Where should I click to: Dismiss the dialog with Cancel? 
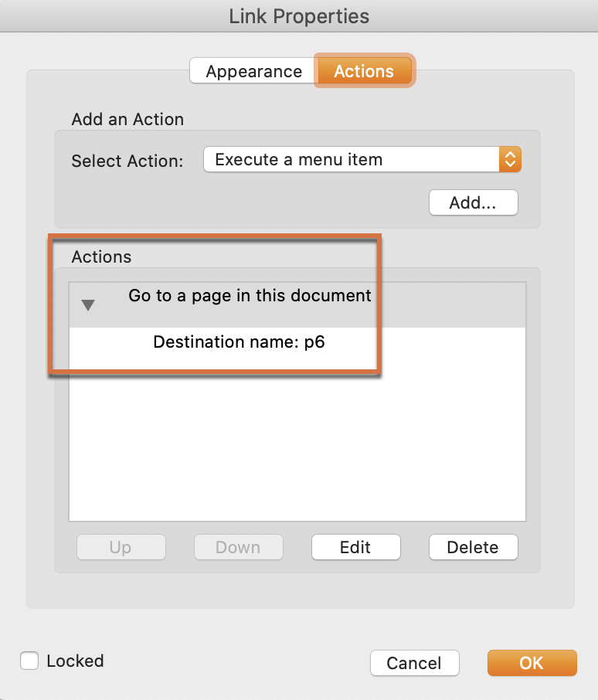(x=414, y=663)
